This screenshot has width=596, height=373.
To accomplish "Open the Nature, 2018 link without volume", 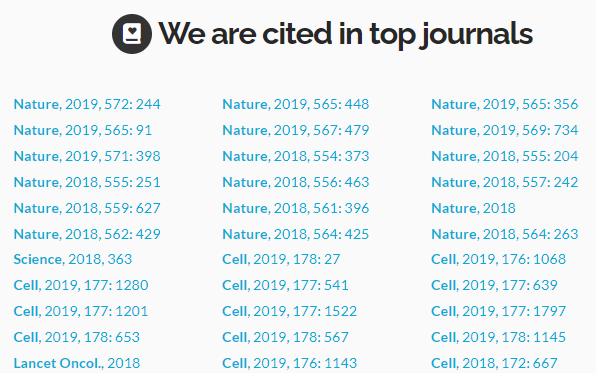I will [474, 208].
